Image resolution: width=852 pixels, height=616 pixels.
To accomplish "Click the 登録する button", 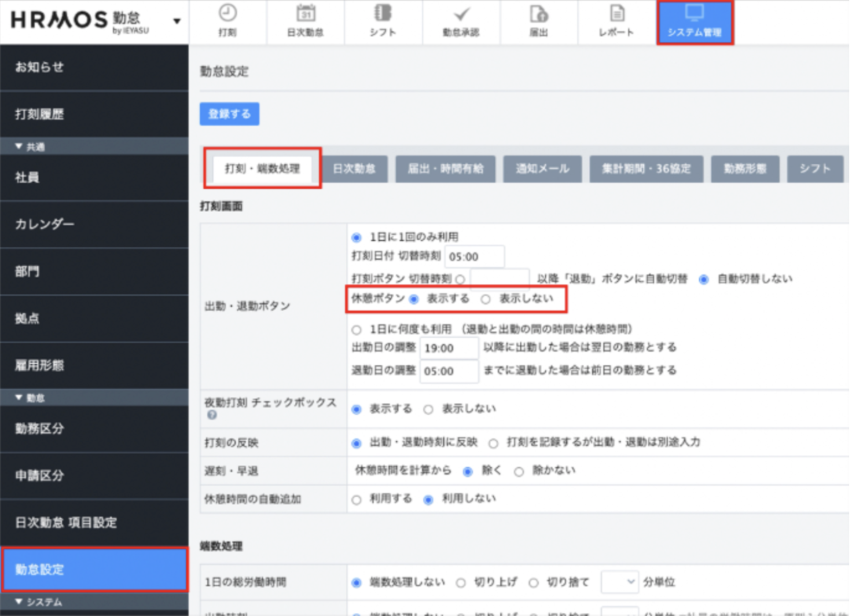I will [x=229, y=114].
